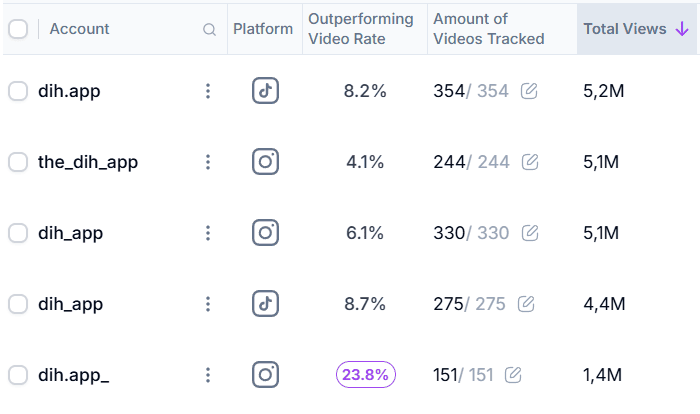Select the dih.app account checkbox

(18, 91)
